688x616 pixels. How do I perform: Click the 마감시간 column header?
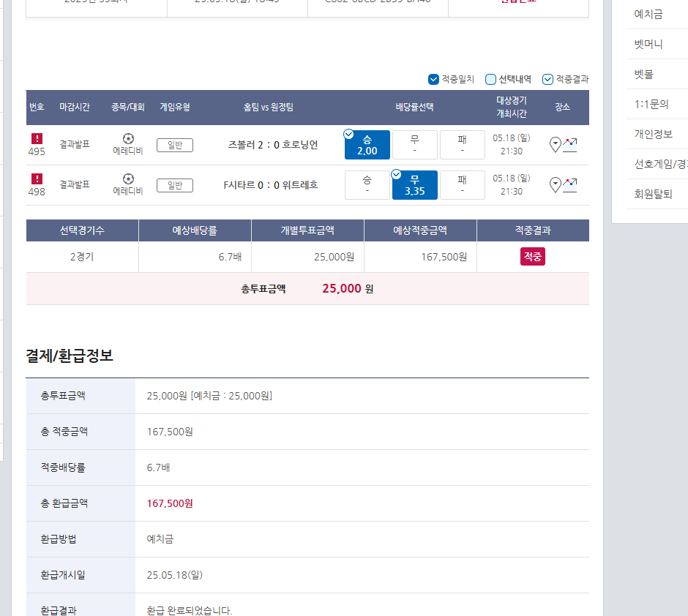[75, 107]
